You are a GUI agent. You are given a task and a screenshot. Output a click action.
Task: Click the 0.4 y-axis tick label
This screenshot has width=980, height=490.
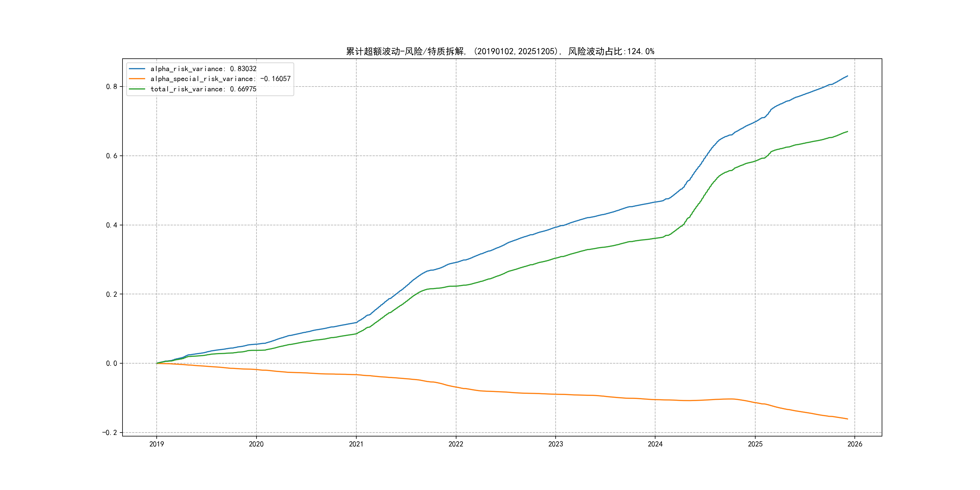112,225
